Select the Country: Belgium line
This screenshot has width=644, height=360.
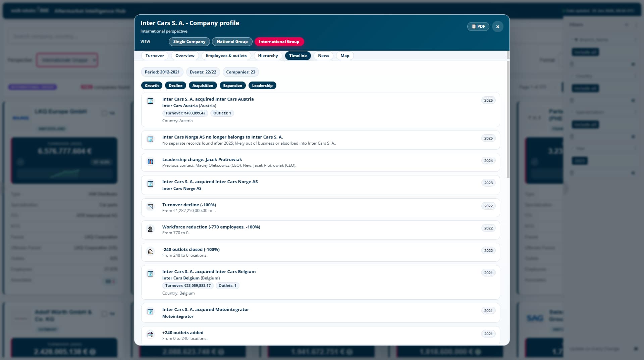(x=178, y=293)
